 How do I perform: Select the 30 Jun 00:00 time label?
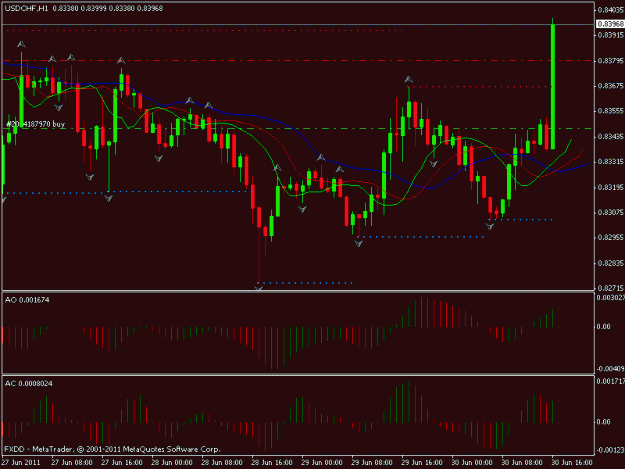click(x=472, y=462)
